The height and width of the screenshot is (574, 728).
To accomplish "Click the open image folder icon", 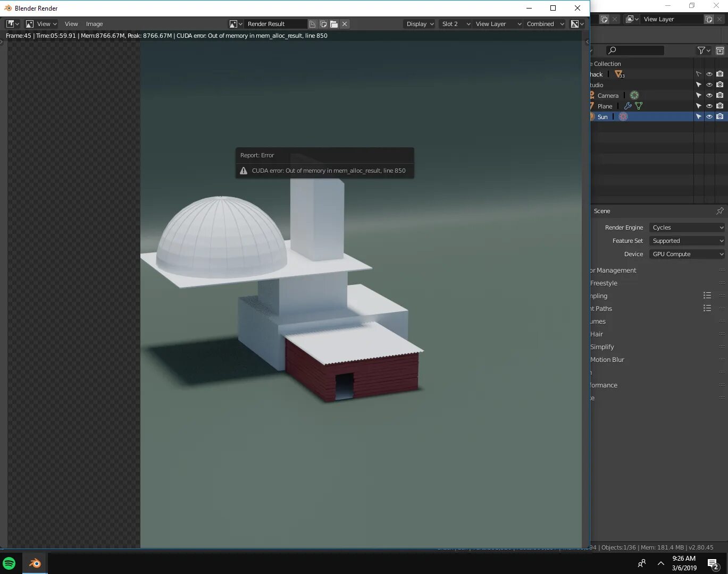I will coord(334,24).
